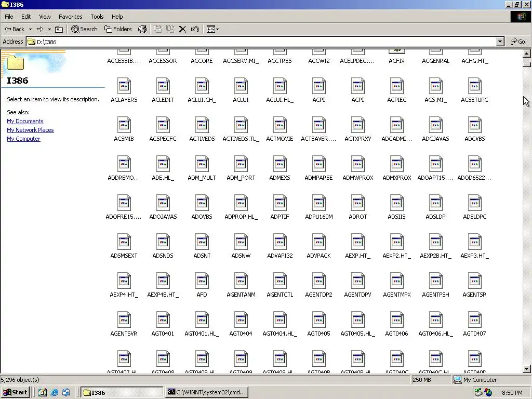Select the ACTIVEDS file icon

click(x=202, y=125)
